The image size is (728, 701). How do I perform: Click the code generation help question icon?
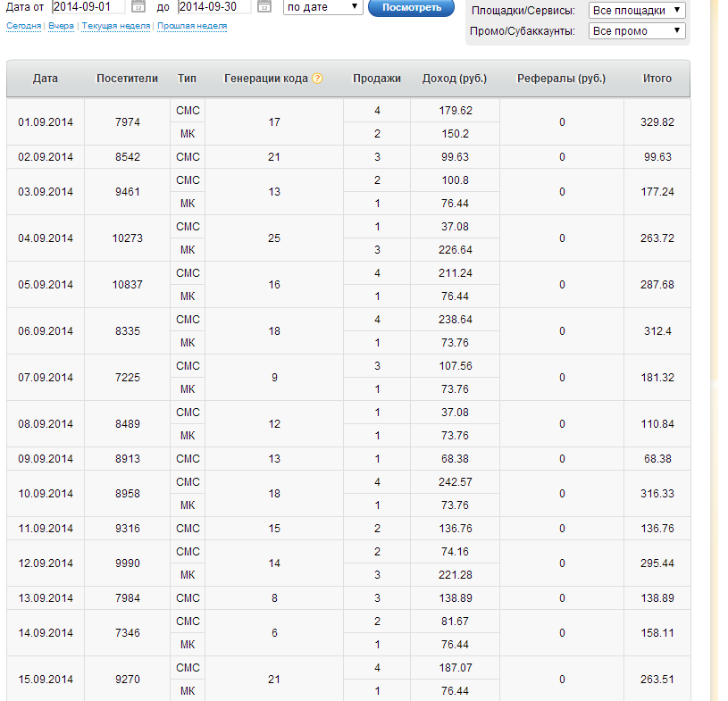pos(317,79)
